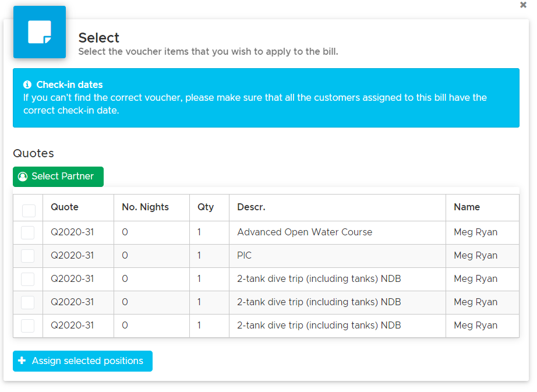Close the Select voucher dialog
This screenshot has height=392, width=537.
click(523, 5)
